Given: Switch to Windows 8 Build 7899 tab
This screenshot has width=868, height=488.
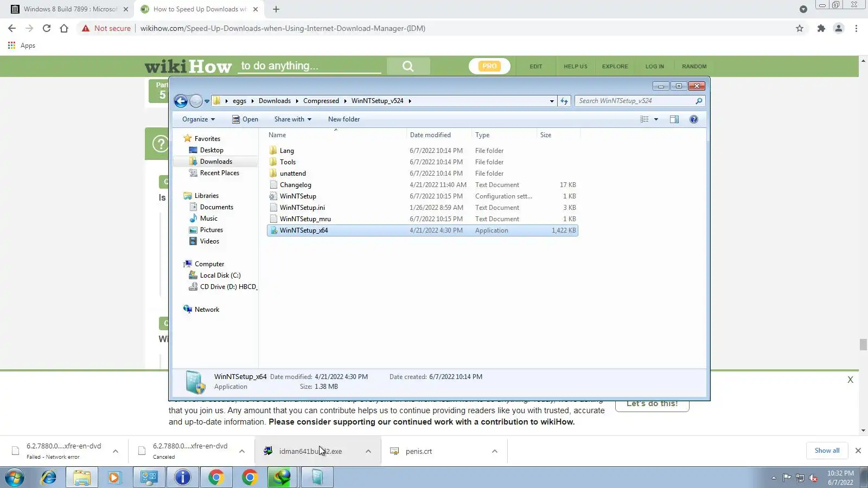Looking at the screenshot, I should tap(70, 9).
